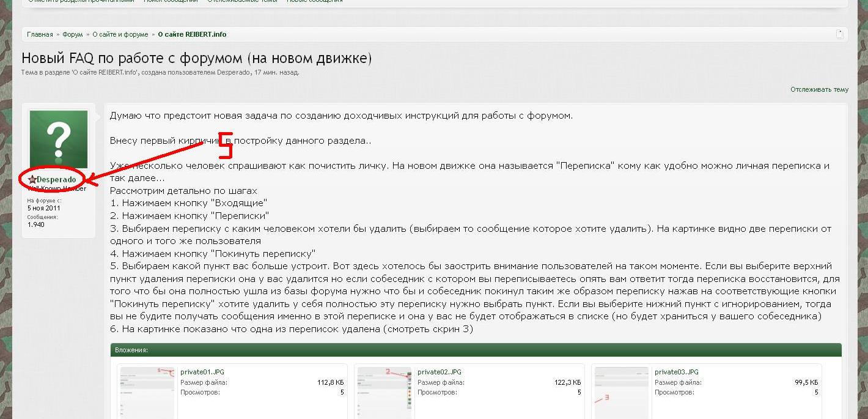Click step '4. Нажимаем кнопку "Покинуть переписку"'
Image resolution: width=868 pixels, height=419 pixels.
pyautogui.click(x=213, y=253)
